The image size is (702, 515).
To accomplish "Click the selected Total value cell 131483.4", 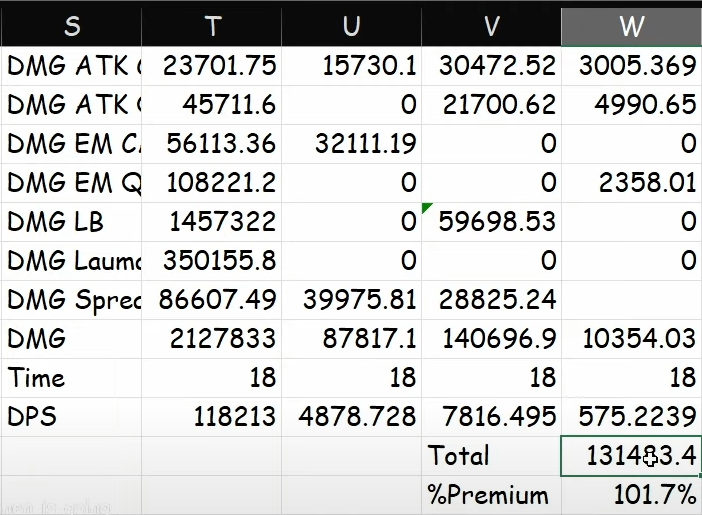I will [631, 456].
